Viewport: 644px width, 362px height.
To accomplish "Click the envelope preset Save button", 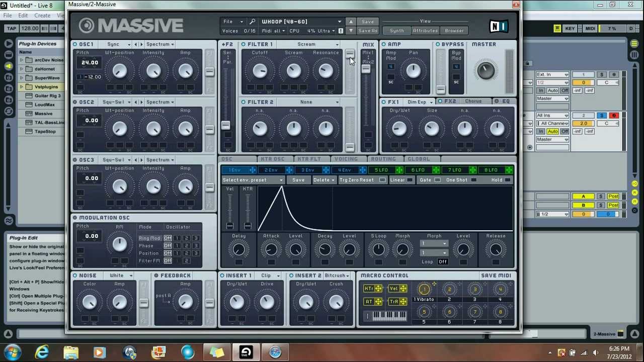I will pos(298,180).
